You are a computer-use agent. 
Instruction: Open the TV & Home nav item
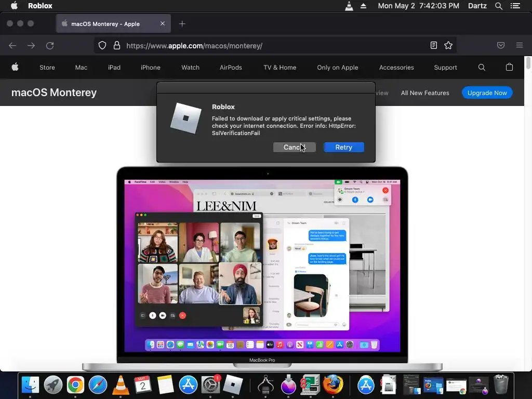[280, 68]
